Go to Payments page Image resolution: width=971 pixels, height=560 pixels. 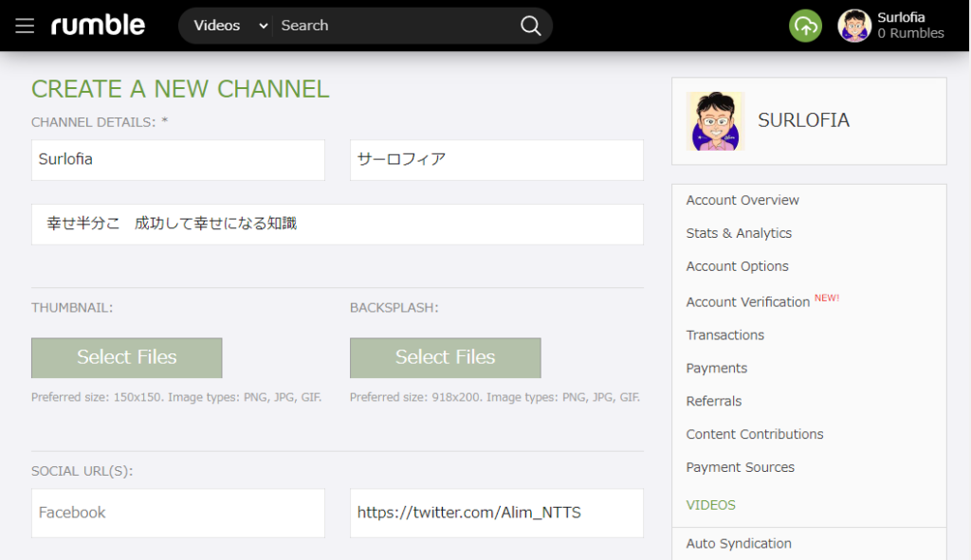pyautogui.click(x=716, y=368)
